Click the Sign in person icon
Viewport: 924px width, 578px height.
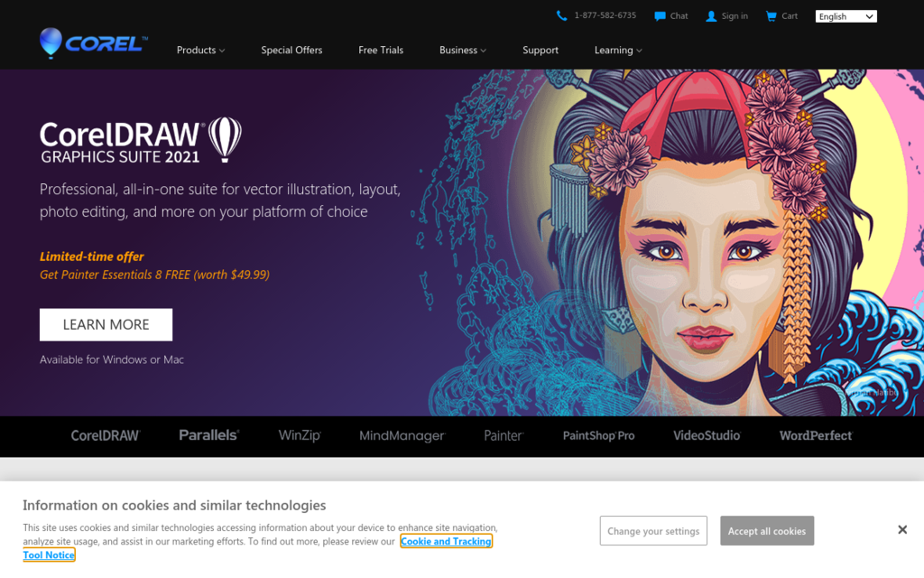[x=711, y=16]
